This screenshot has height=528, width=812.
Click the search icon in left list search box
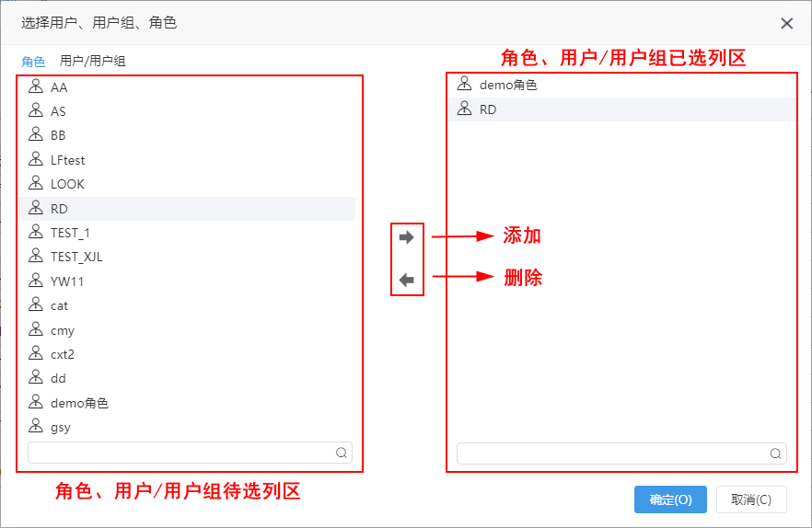click(x=342, y=453)
